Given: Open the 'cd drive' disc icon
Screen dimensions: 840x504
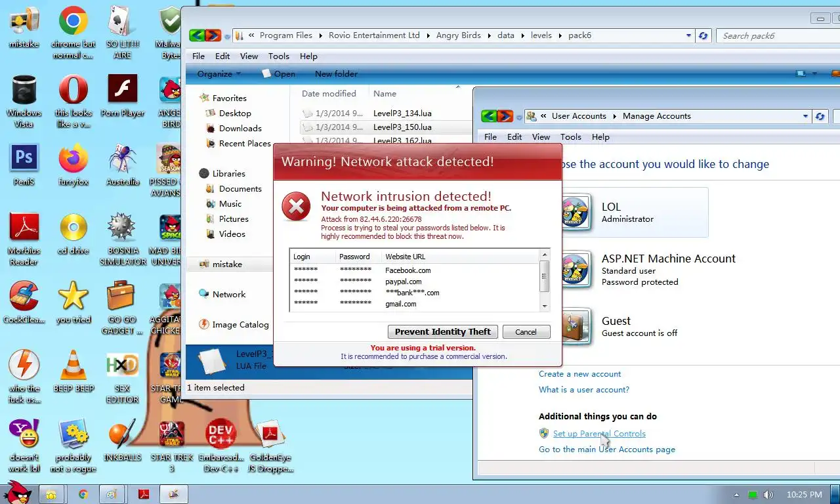Looking at the screenshot, I should pyautogui.click(x=73, y=234).
